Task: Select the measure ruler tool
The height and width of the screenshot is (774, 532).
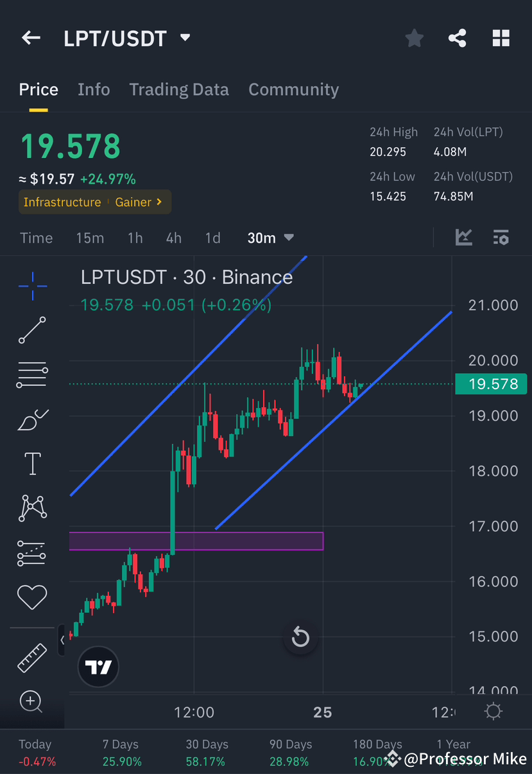Action: tap(32, 658)
